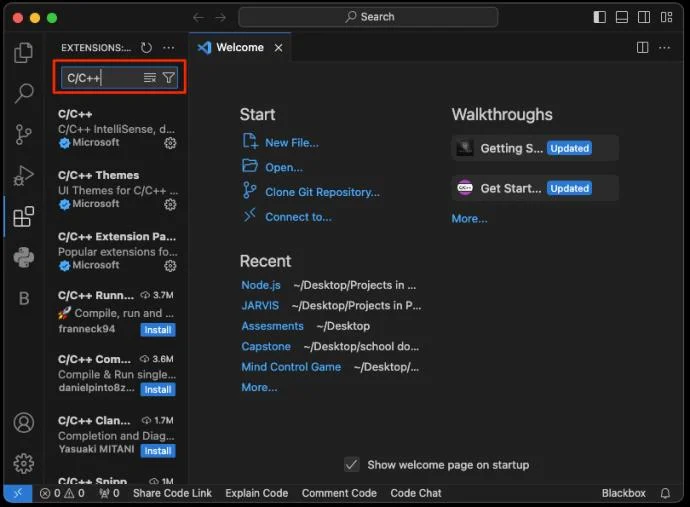The image size is (690, 507).
Task: Toggle the bottom panel
Action: click(x=621, y=17)
